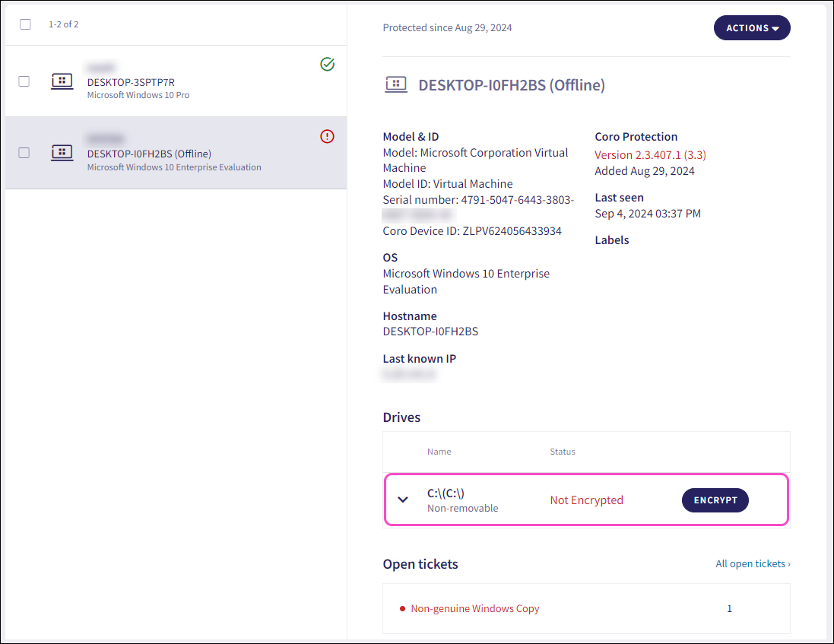
Task: Click the green checkmark status icon for DESKTOP-3SPTP7R
Action: point(327,65)
